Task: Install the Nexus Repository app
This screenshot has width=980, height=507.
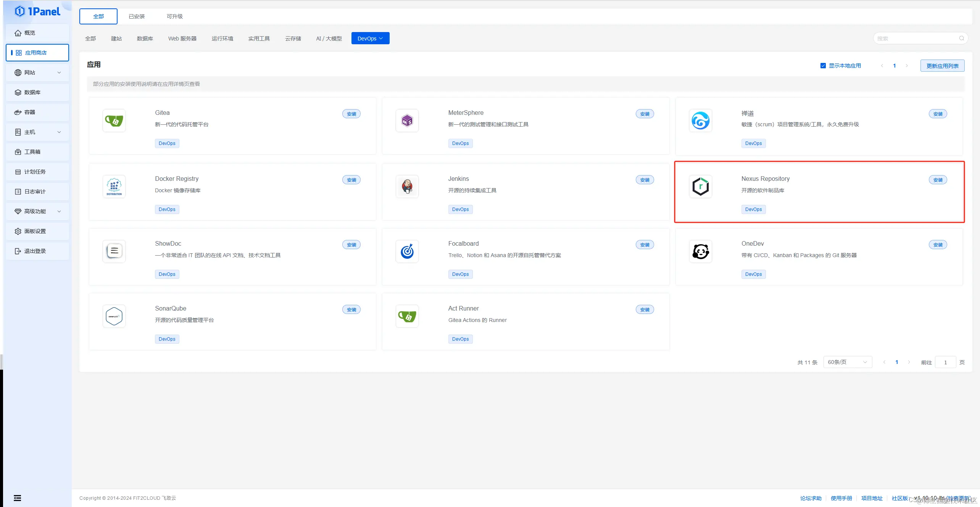Action: click(937, 180)
